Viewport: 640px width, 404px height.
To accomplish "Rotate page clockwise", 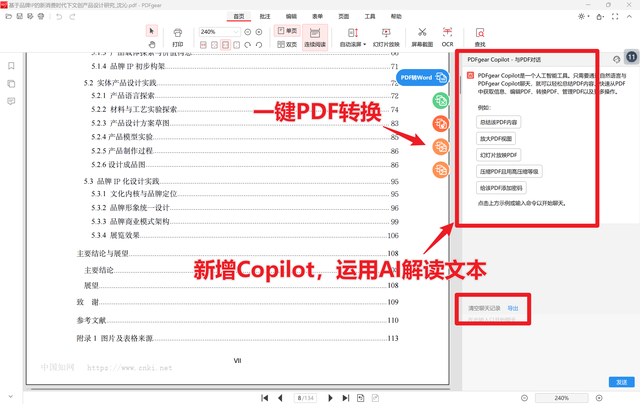I will pos(248,45).
